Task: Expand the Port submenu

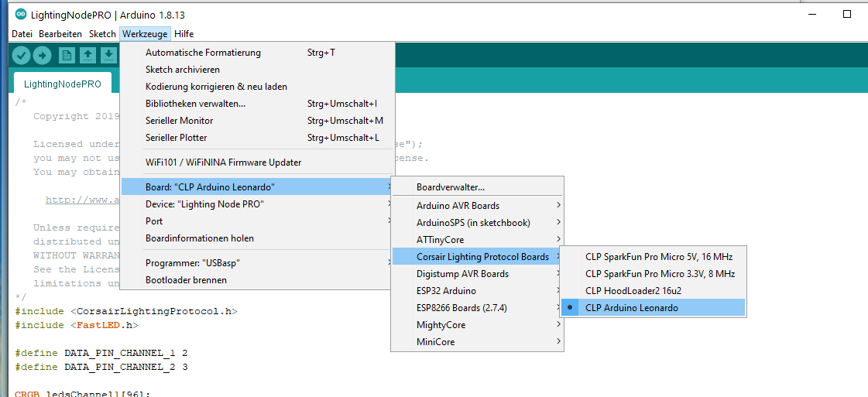Action: 257,221
